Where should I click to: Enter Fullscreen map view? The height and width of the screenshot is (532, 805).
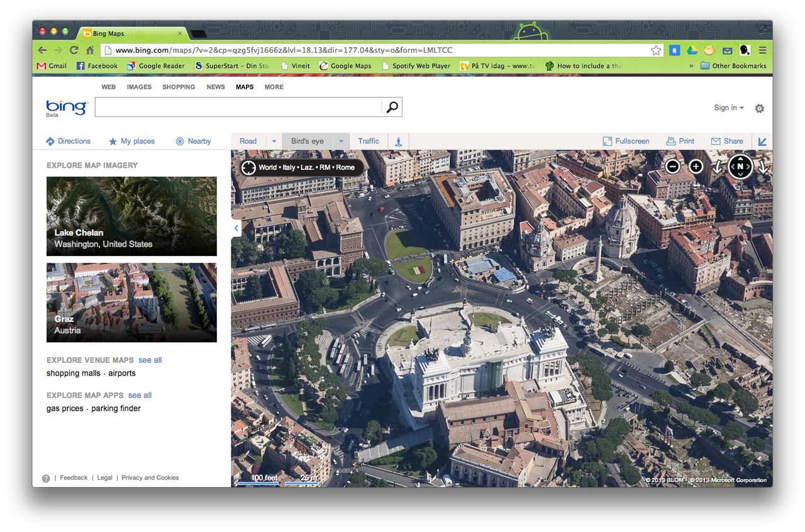626,141
